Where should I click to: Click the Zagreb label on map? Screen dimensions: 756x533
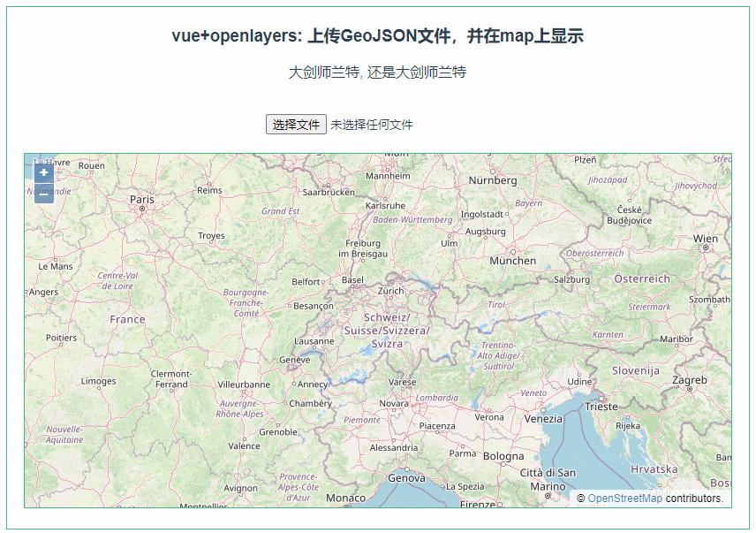click(x=690, y=380)
